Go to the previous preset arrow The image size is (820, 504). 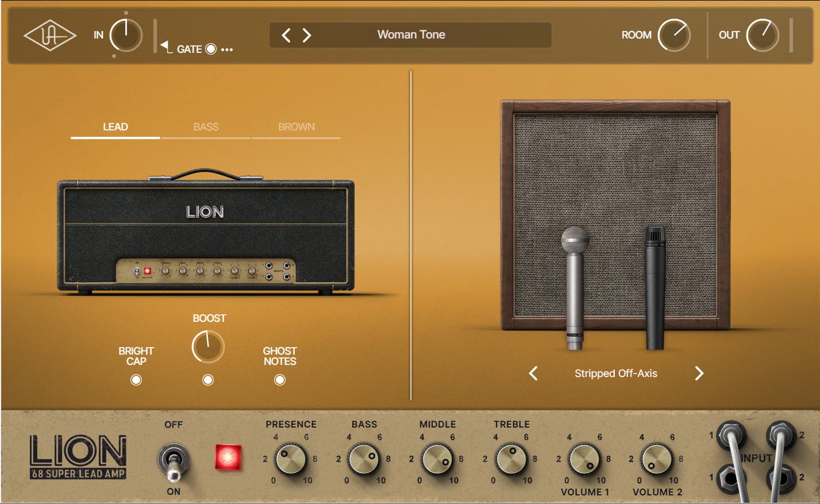(286, 36)
